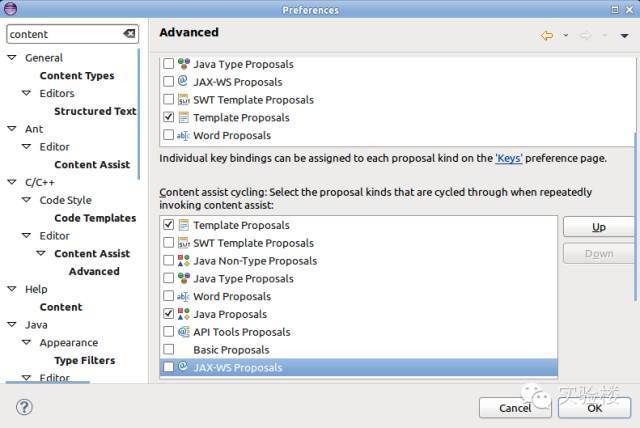640x428 pixels.
Task: Select Content Types in the preferences tree
Action: (77, 75)
